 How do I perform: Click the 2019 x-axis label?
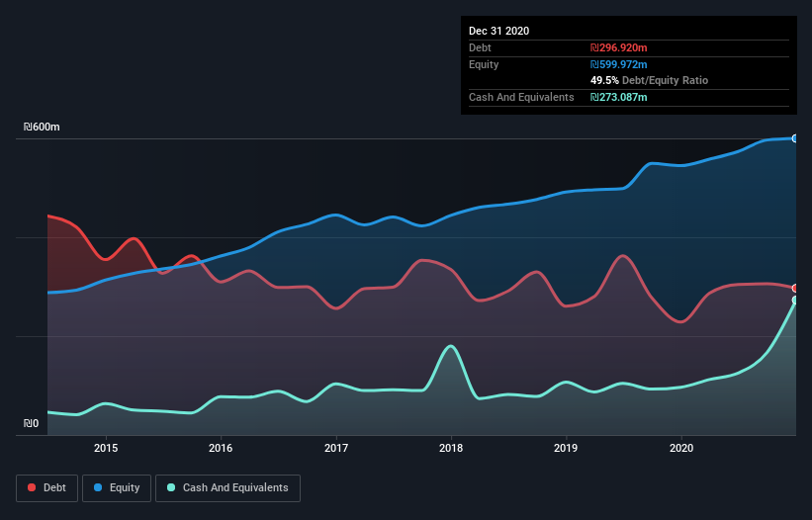tap(566, 448)
